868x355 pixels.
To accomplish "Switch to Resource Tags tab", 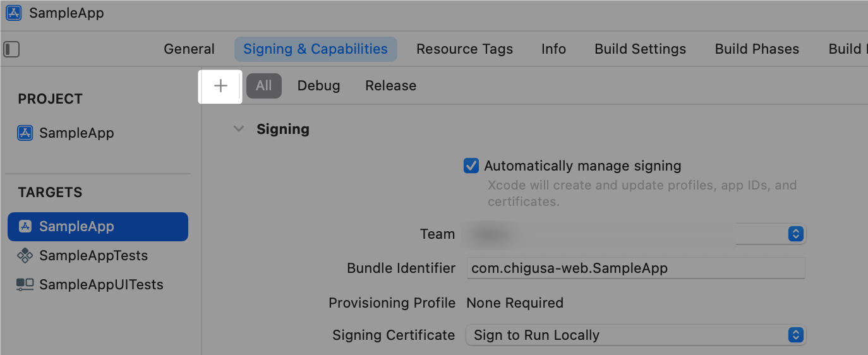I will 464,49.
